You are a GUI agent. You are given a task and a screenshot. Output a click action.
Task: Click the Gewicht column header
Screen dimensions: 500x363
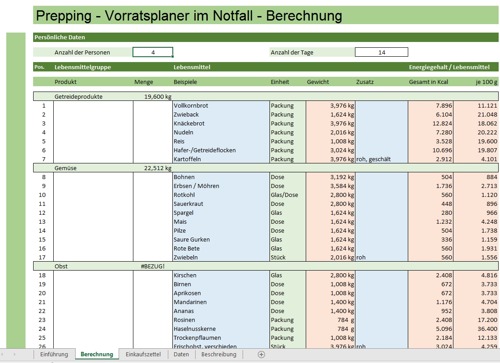pyautogui.click(x=318, y=82)
